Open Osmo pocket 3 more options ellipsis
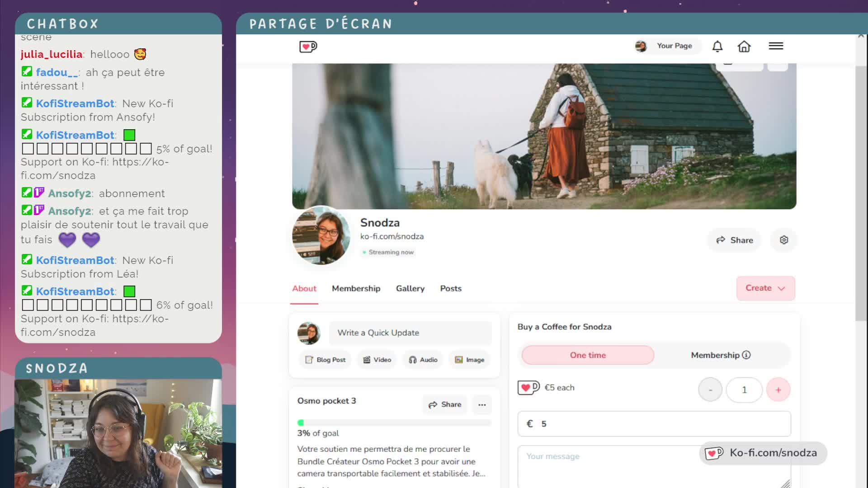 [x=482, y=404]
